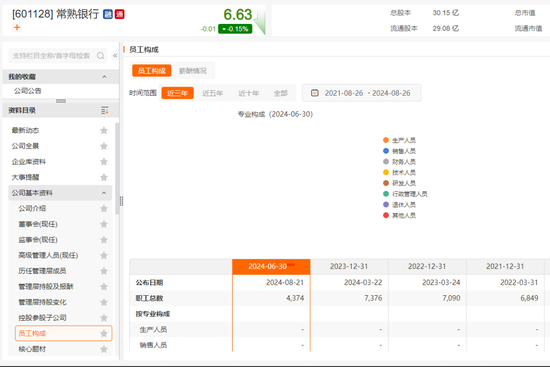Open the 高级管理人员(现任) page

(x=48, y=255)
